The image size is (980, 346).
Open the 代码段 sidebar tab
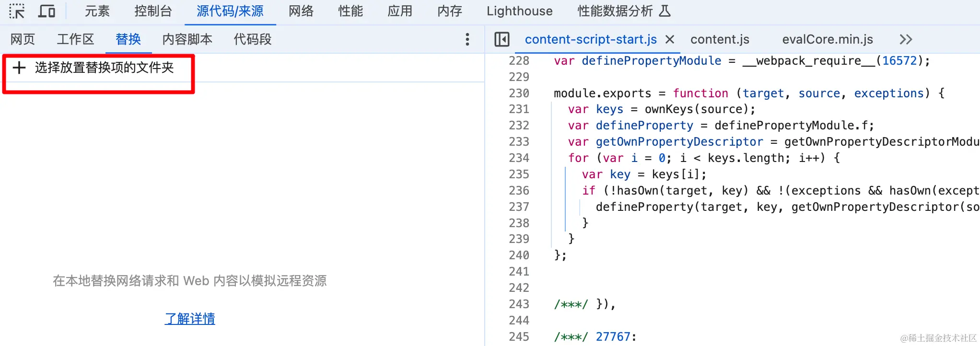(253, 39)
